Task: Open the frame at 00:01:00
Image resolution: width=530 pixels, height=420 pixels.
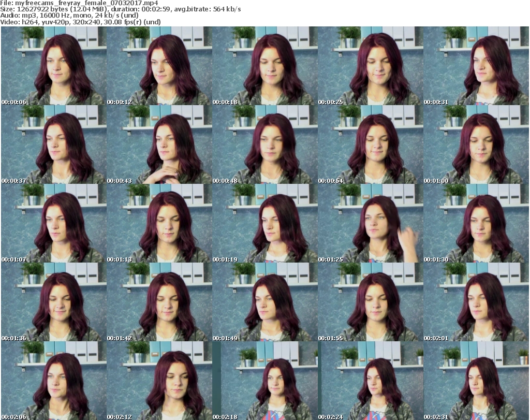Action: click(476, 144)
